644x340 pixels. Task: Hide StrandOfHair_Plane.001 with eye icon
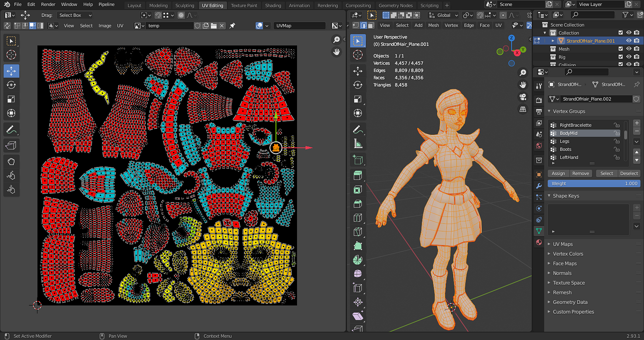click(629, 41)
